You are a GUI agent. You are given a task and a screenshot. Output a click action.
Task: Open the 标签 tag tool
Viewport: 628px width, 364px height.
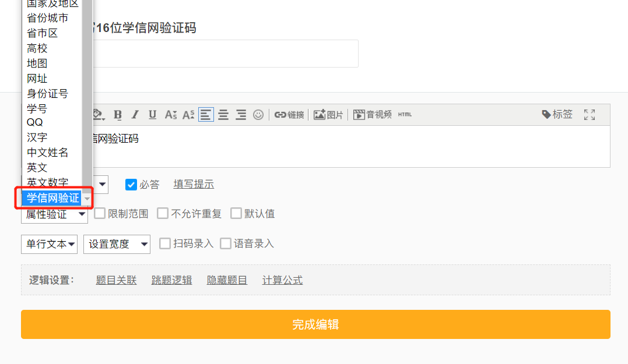pyautogui.click(x=557, y=114)
